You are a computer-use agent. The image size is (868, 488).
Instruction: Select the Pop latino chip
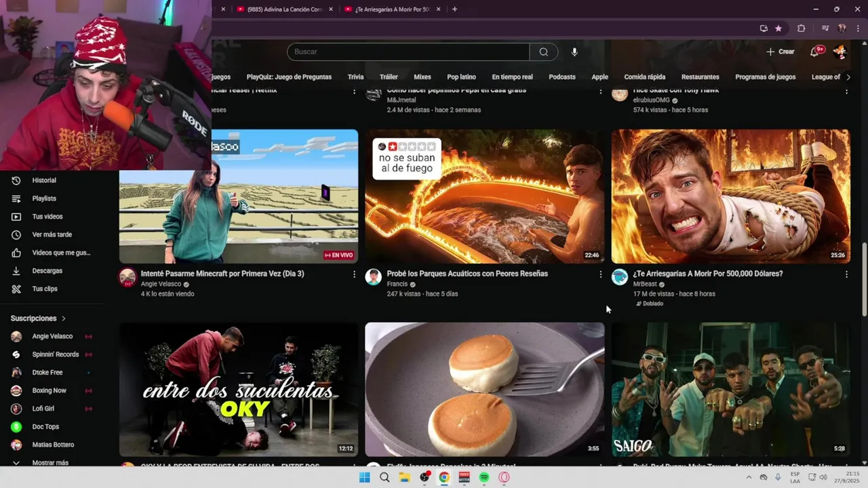tap(461, 77)
